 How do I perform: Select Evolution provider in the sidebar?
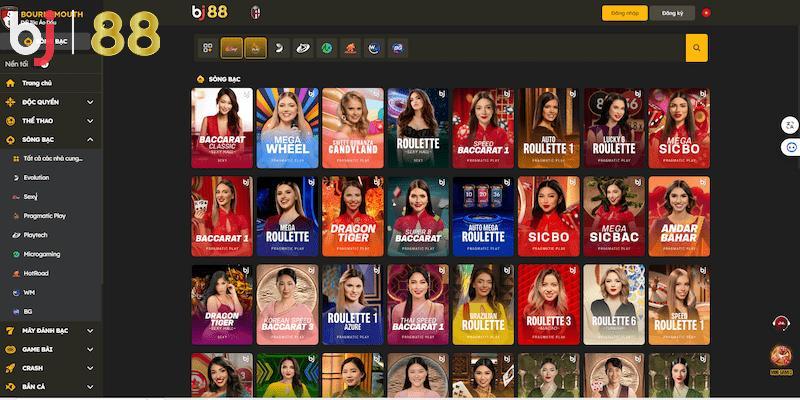tap(37, 177)
